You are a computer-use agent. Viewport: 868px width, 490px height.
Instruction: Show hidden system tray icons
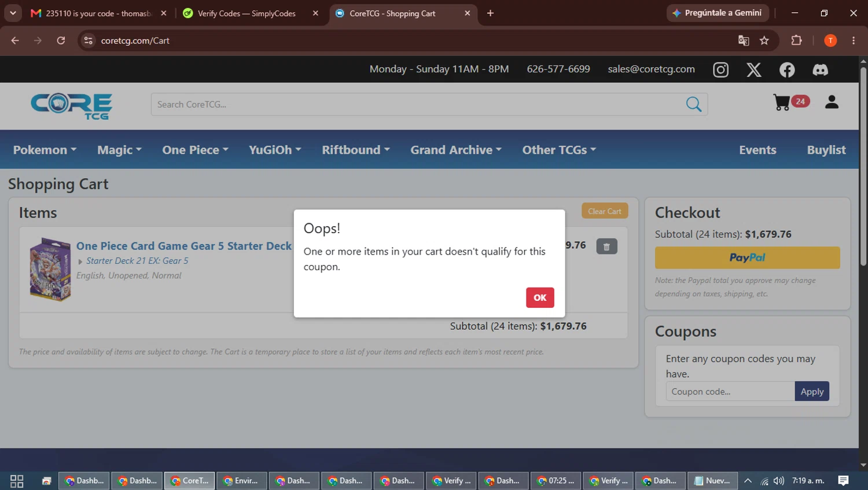tap(748, 481)
